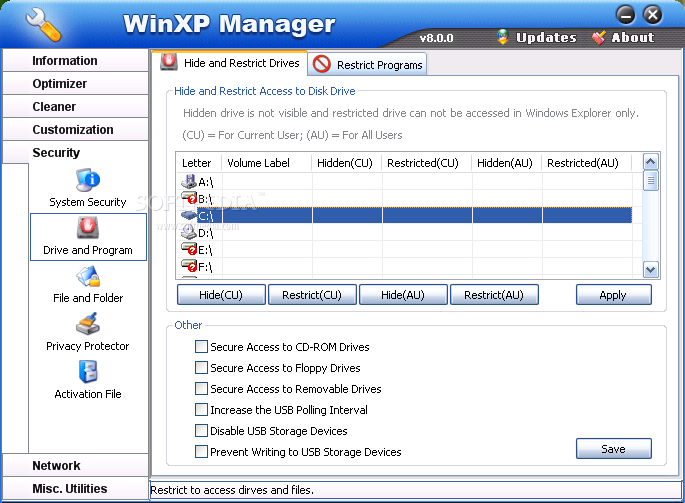This screenshot has height=503, width=685.
Task: Click the Updates globe icon
Action: 503,37
